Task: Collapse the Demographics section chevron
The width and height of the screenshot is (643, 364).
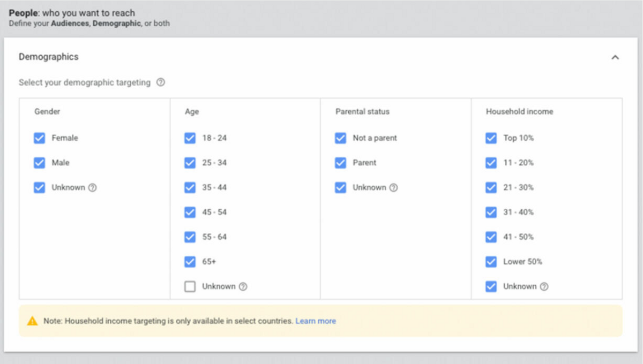Action: coord(615,57)
